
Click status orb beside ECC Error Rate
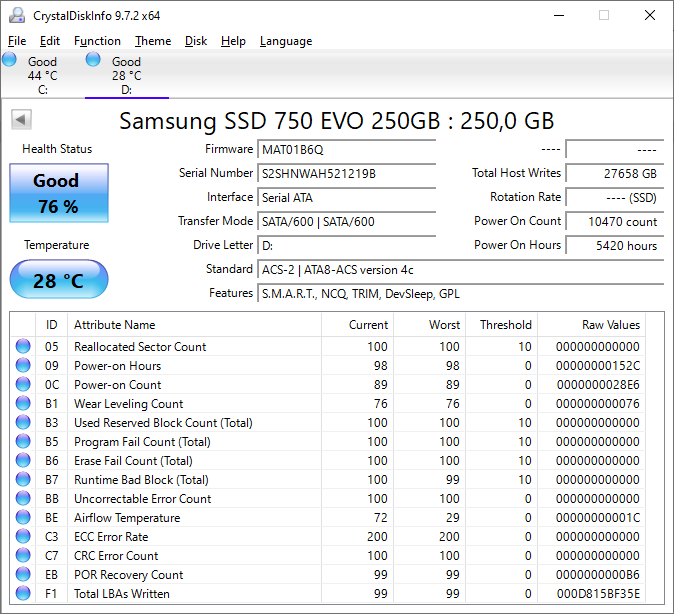(23, 537)
